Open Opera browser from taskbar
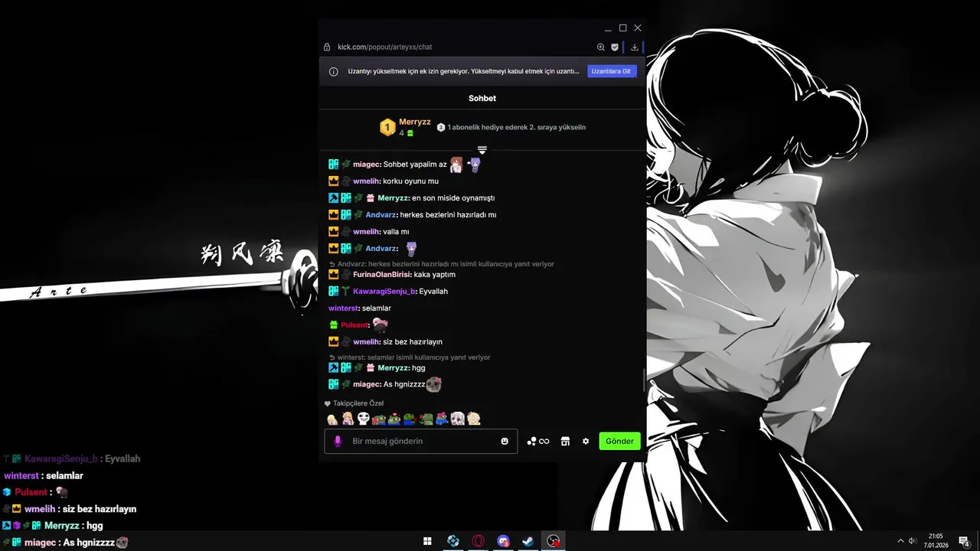The image size is (980, 551). click(479, 541)
